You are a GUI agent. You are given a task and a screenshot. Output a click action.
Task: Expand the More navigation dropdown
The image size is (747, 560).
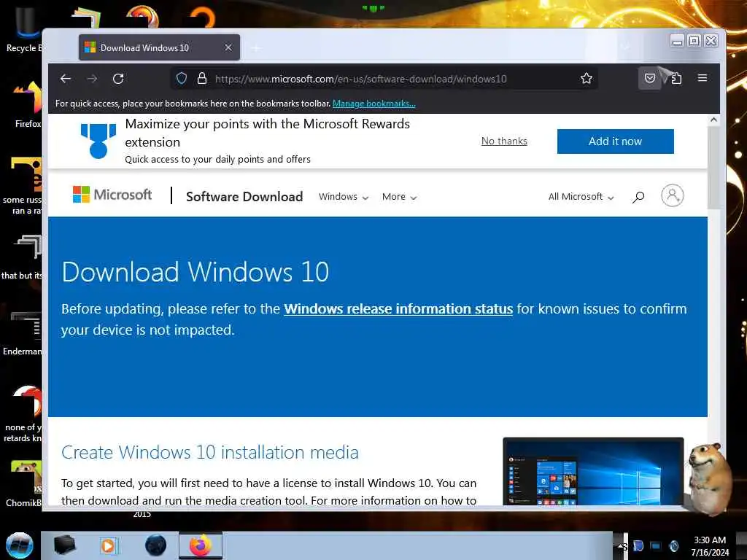click(x=399, y=197)
